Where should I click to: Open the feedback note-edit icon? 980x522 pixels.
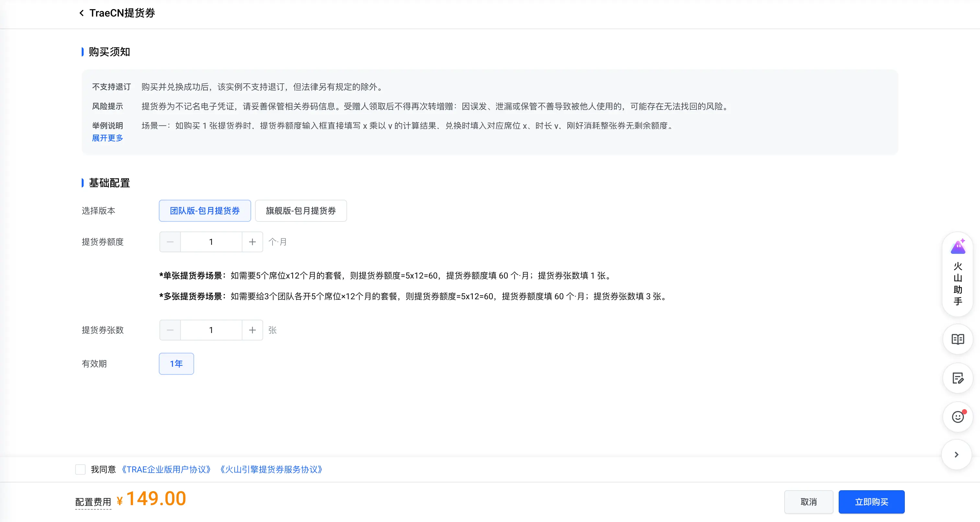958,378
